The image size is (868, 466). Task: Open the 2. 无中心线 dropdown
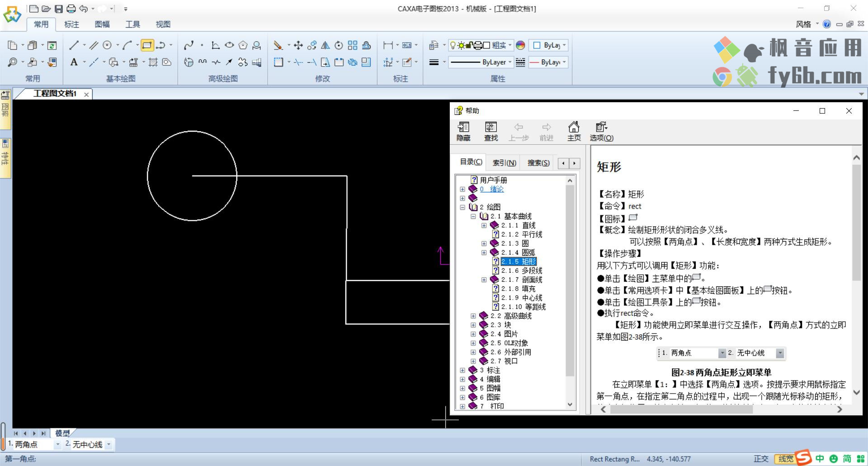click(108, 445)
